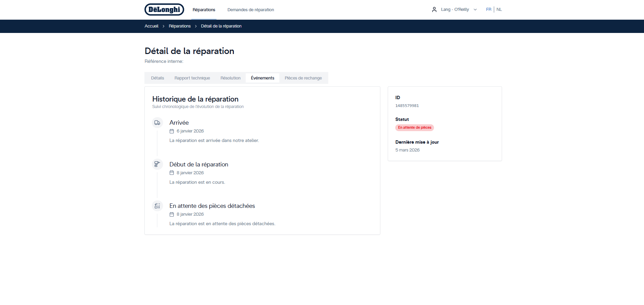644x305 pixels.
Task: Click calendar icon next to 6 janvier 2026
Action: coord(172,131)
